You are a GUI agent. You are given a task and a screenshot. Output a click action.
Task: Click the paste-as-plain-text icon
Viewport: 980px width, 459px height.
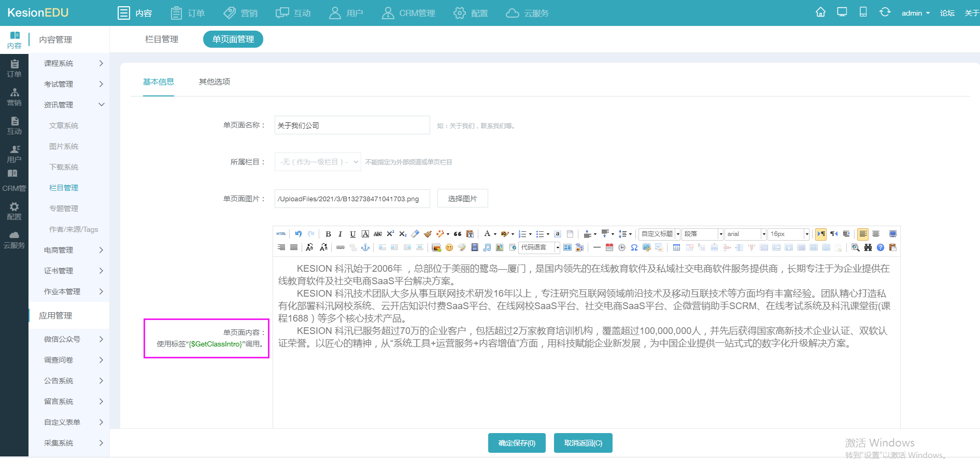[x=470, y=234]
